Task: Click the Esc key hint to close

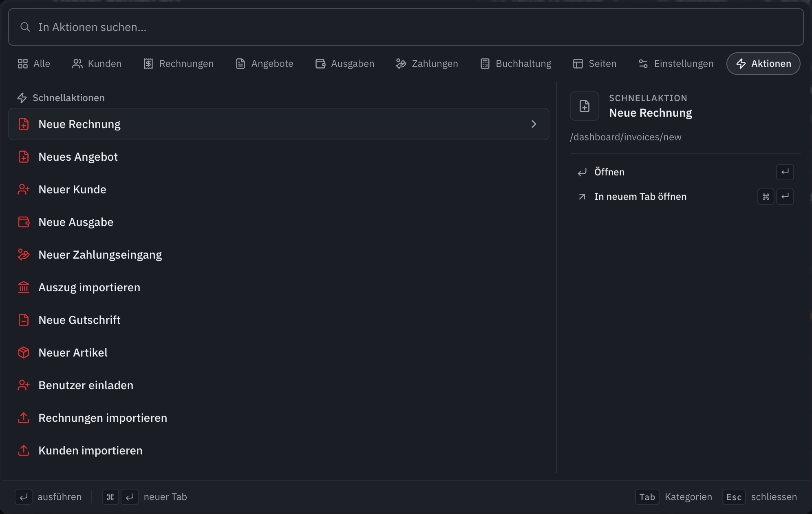Action: [734, 497]
